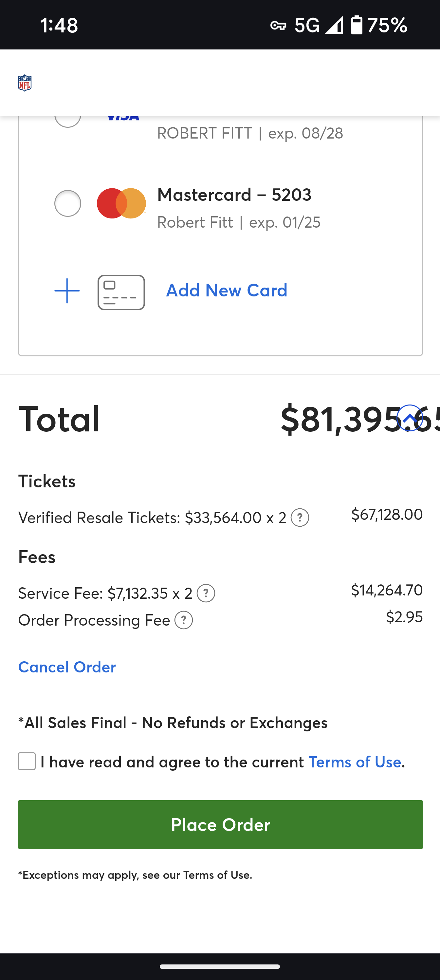Tap the ROBERT FITT exp. 08/28 card row

pos(250,133)
